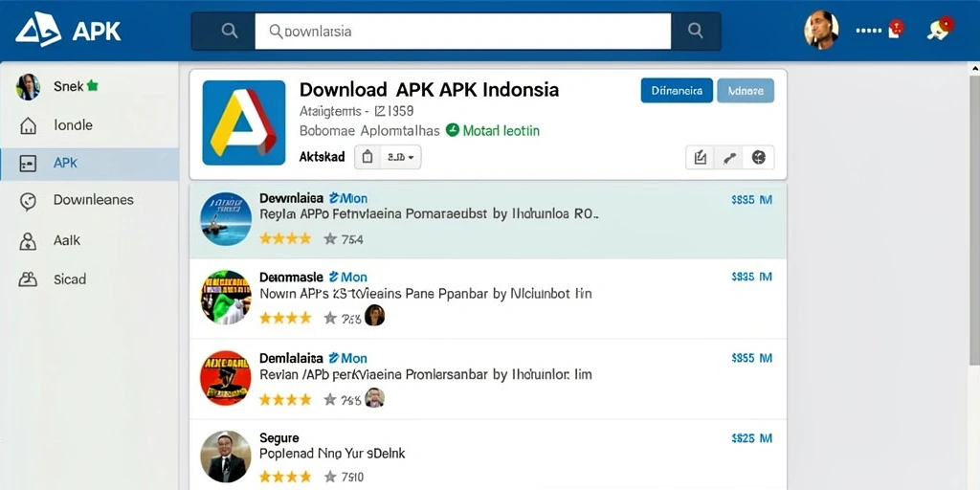980x490 pixels.
Task: Click the pen icon in app card
Action: [728, 158]
